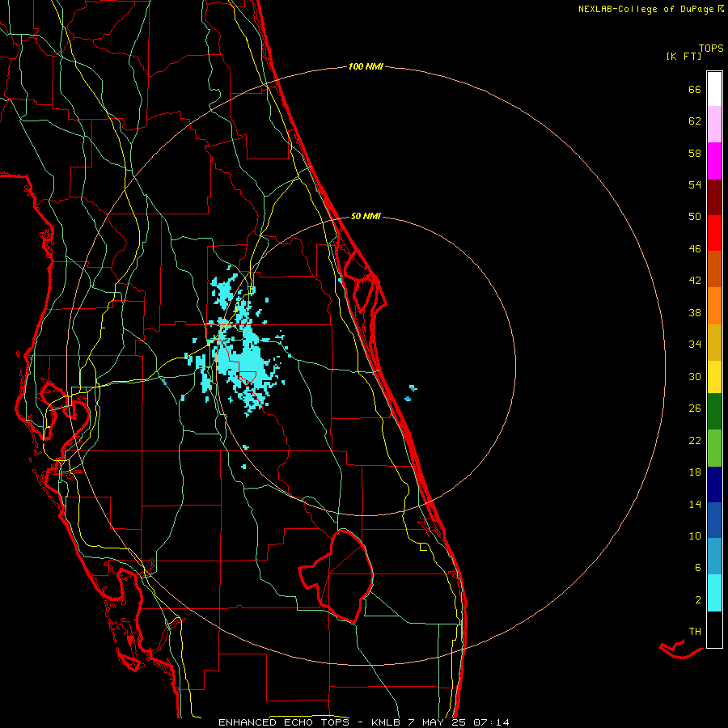Screen dimensions: 728x728
Task: Click the '50 NMI' range ring label
Action: pos(366,216)
